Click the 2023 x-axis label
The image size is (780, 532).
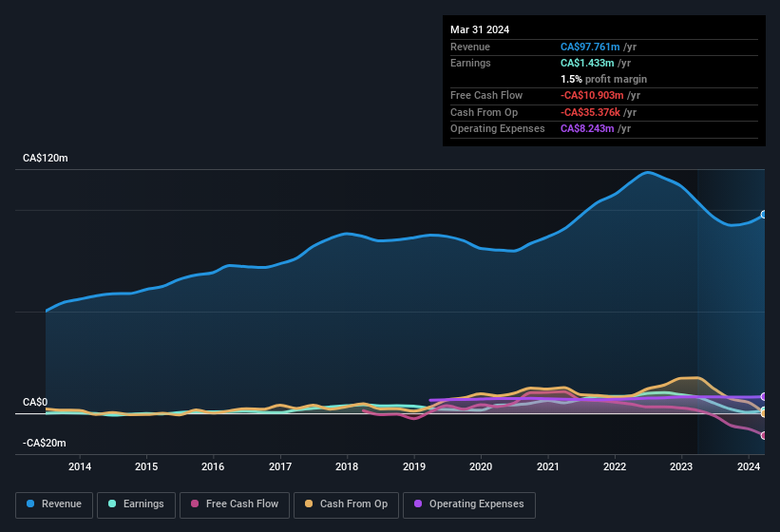coord(681,466)
